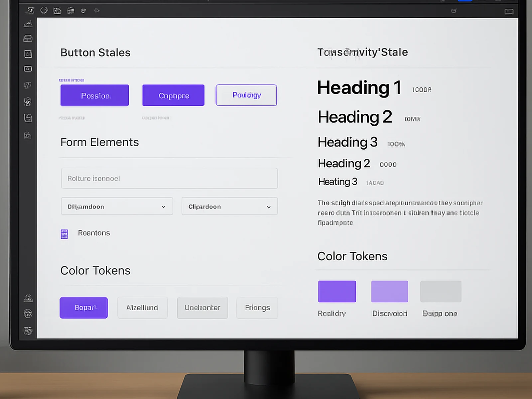Click the ICOOR label beside Heading 1

click(422, 90)
